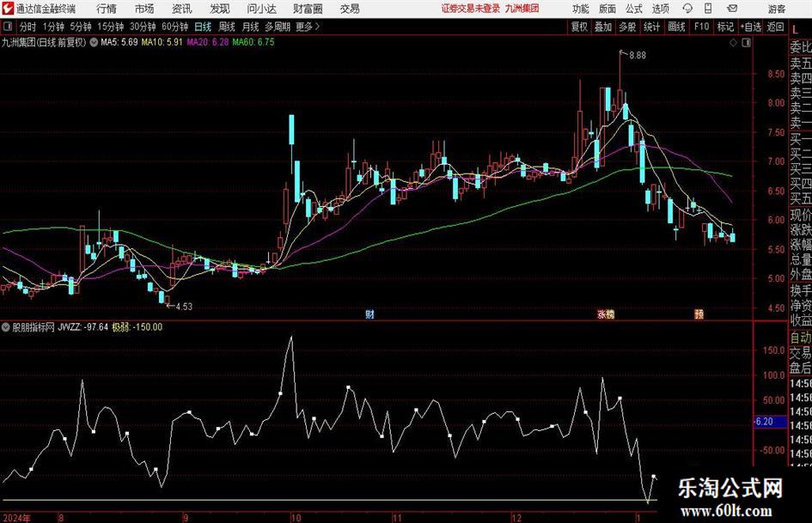Switch to 15分钟 period tab
This screenshot has width=812, height=523.
[x=110, y=27]
